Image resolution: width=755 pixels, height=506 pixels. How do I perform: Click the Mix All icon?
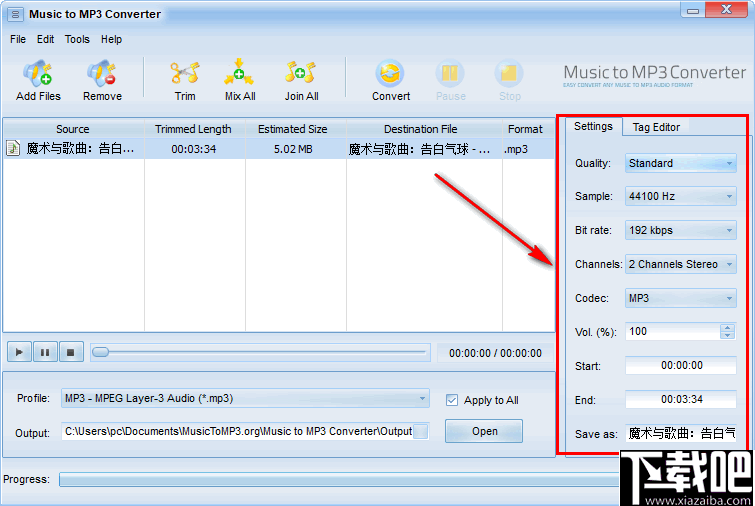coord(239,72)
